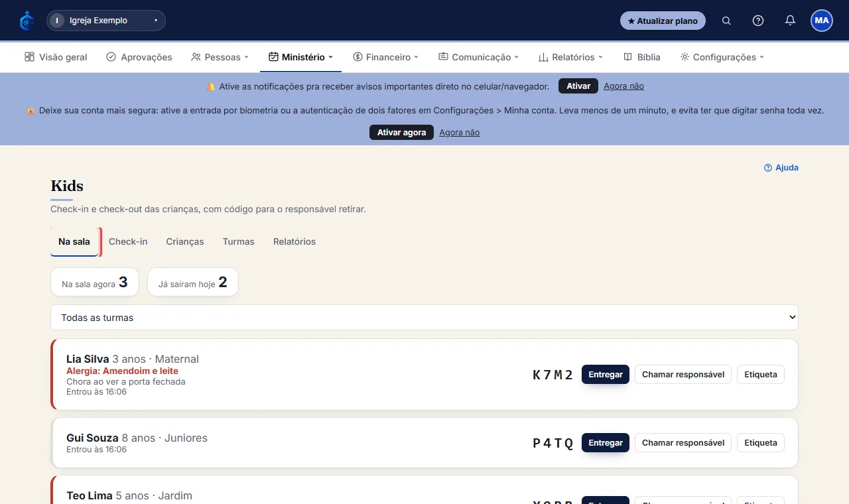Click the P4TQ pickup code
849x504 pixels.
tap(553, 443)
